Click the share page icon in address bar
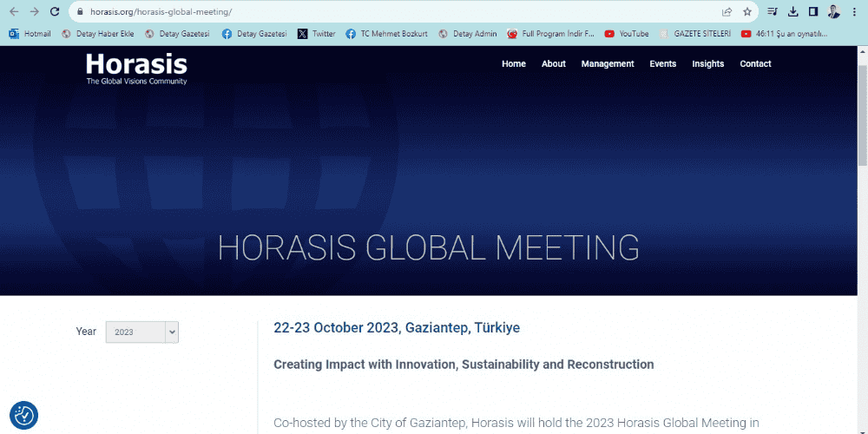This screenshot has width=868, height=434. (727, 11)
